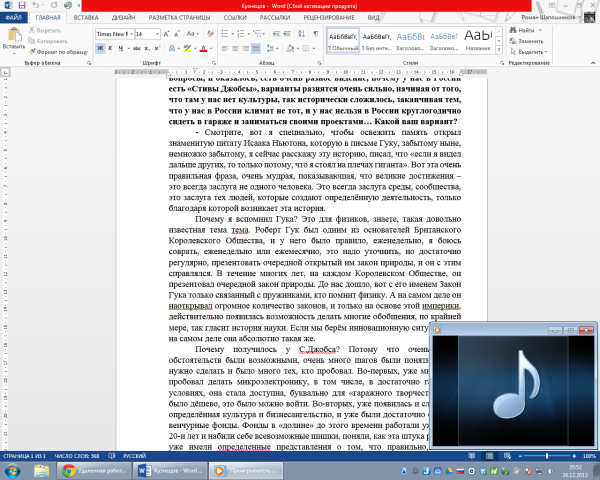
Task: Expand the styles gallery more arrow
Action: (x=499, y=50)
